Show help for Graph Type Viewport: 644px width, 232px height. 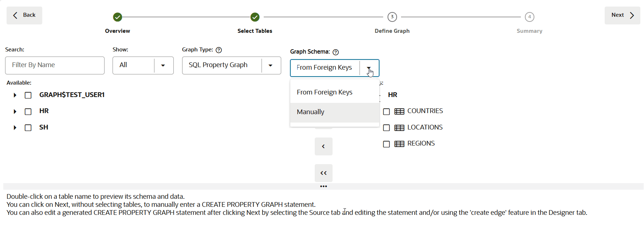[219, 50]
